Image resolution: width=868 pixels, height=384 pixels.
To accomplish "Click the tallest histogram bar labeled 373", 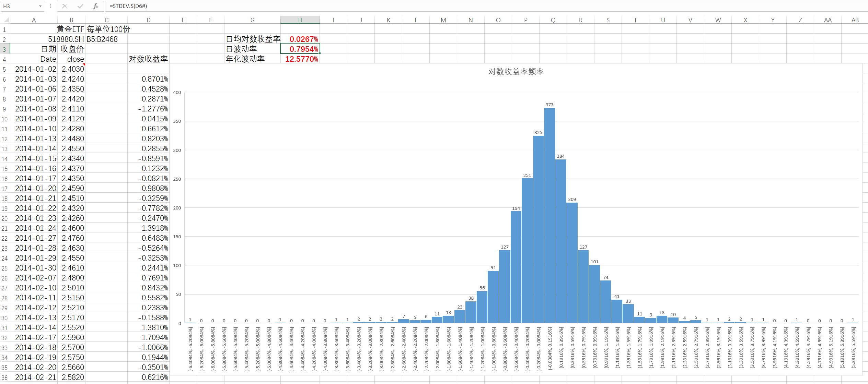I will pos(549,215).
